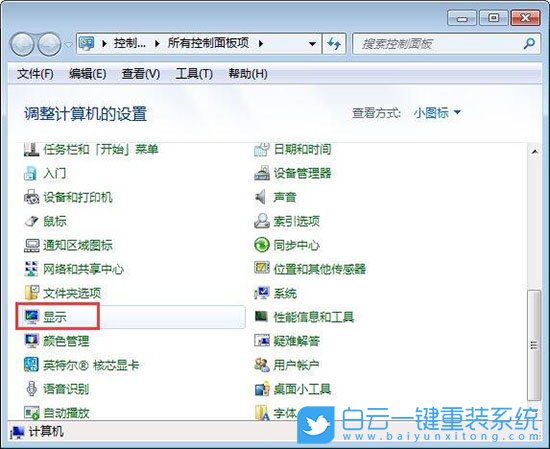Click the scrollbar up arrow
This screenshot has height=449, width=550.
[535, 152]
